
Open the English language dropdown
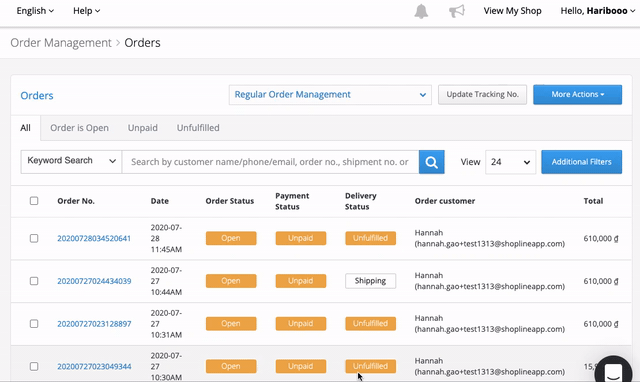click(x=35, y=11)
